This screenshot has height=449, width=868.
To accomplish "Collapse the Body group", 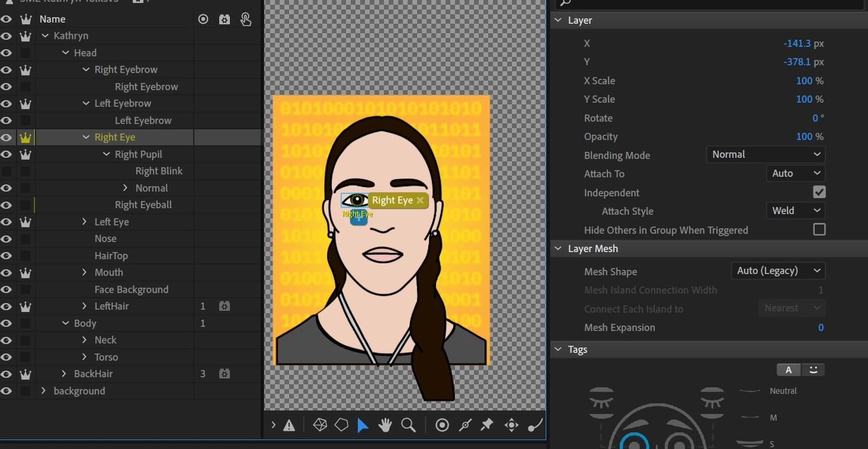I will [x=65, y=323].
